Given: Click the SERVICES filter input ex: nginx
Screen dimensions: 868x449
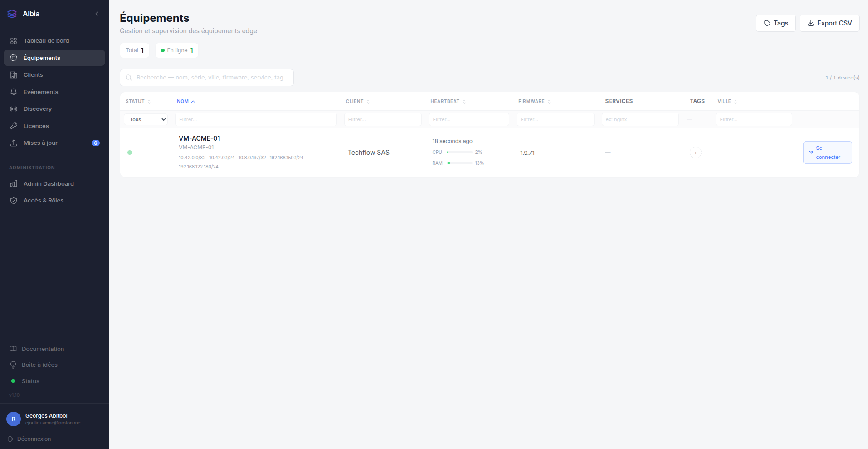Looking at the screenshot, I should [640, 119].
